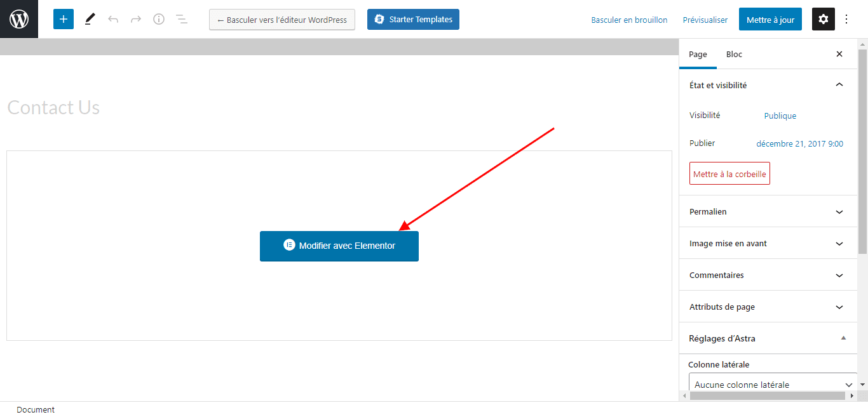Select the Page tab
Image resolution: width=868 pixels, height=417 pixels.
[698, 54]
